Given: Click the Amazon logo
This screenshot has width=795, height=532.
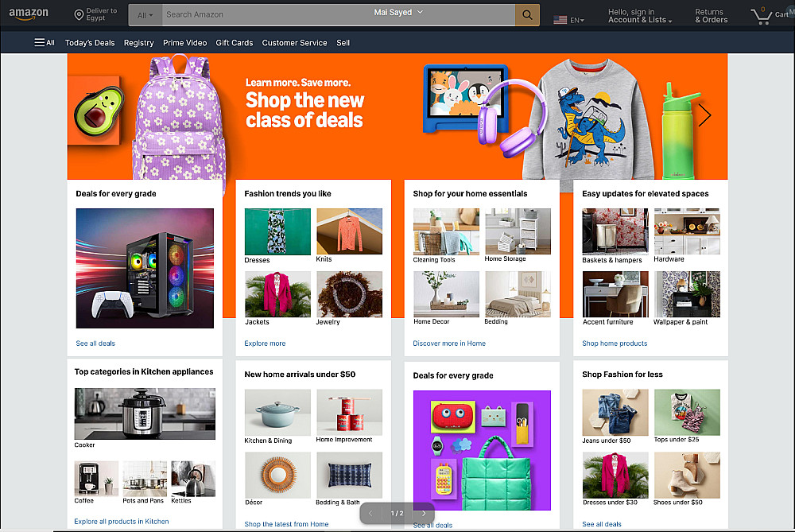Looking at the screenshot, I should pos(29,14).
